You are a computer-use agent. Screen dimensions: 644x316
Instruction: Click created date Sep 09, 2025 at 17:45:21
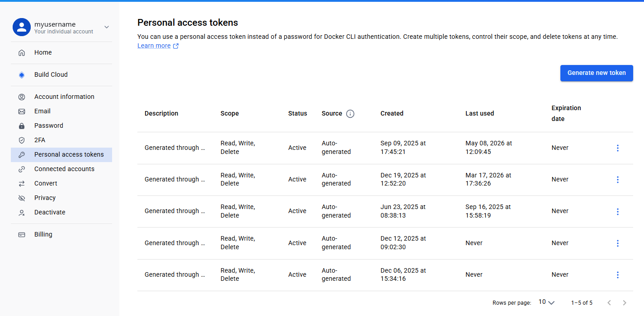tap(403, 148)
